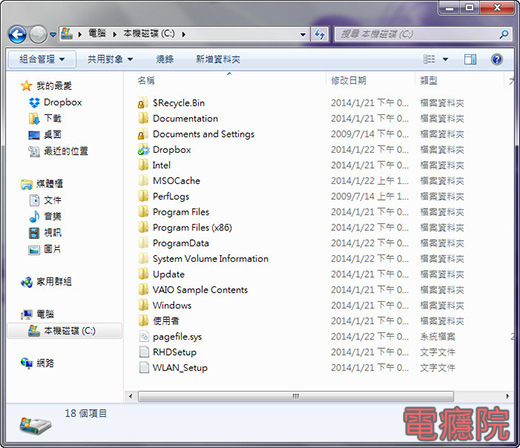The height and width of the screenshot is (448, 520).
Task: Select the VAIO Sample Contents folder icon
Action: tap(143, 290)
